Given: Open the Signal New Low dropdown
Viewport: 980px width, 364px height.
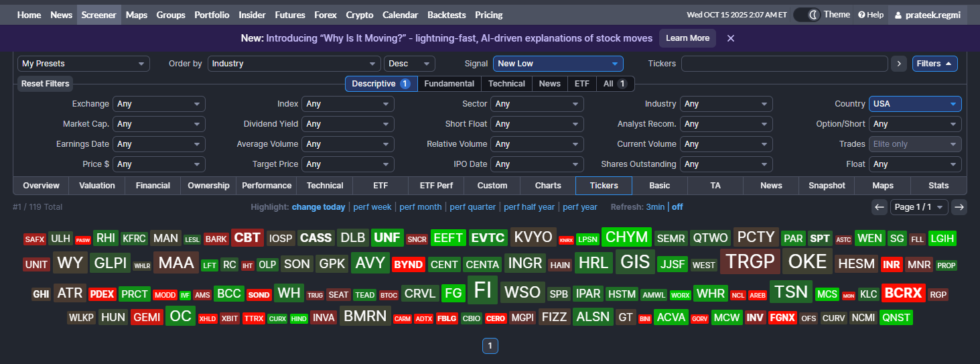Looking at the screenshot, I should click(558, 64).
